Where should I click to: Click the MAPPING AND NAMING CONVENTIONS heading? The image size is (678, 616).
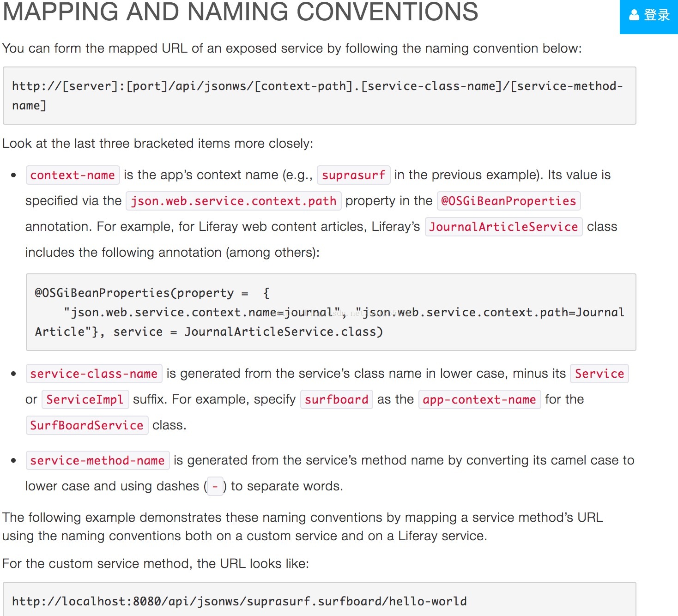tap(241, 12)
